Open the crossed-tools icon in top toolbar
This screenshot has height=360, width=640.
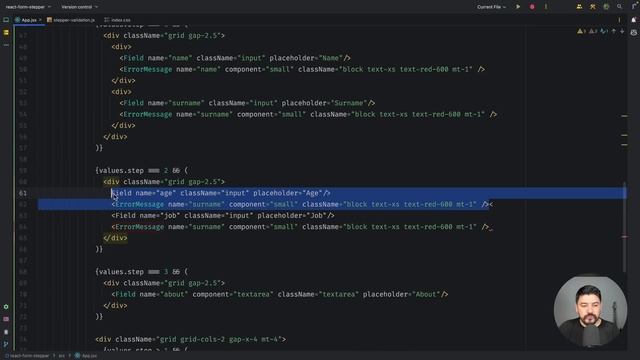[x=593, y=7]
